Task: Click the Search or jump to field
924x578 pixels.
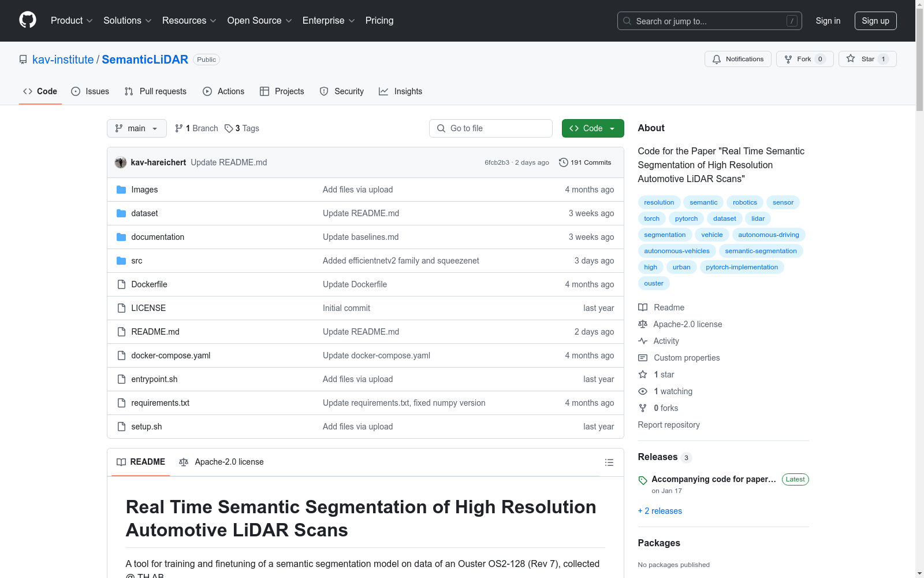Action: click(710, 21)
